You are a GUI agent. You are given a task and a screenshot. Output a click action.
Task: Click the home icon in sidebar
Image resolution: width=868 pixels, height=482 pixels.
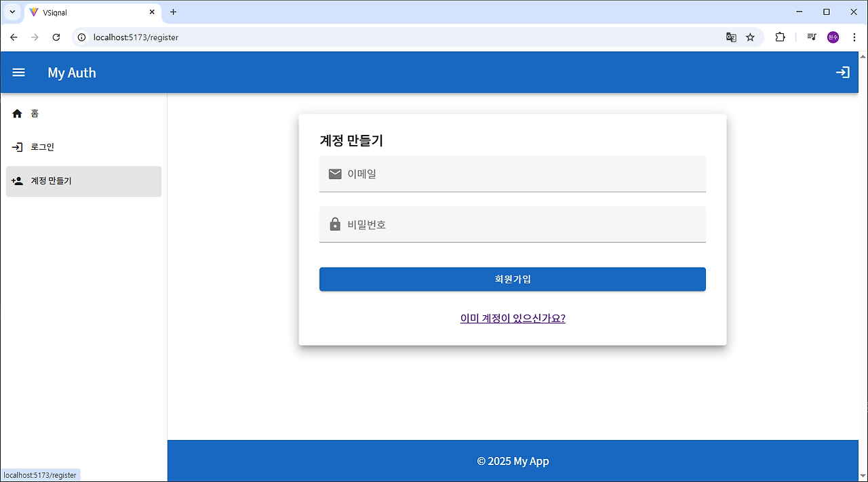(x=18, y=114)
